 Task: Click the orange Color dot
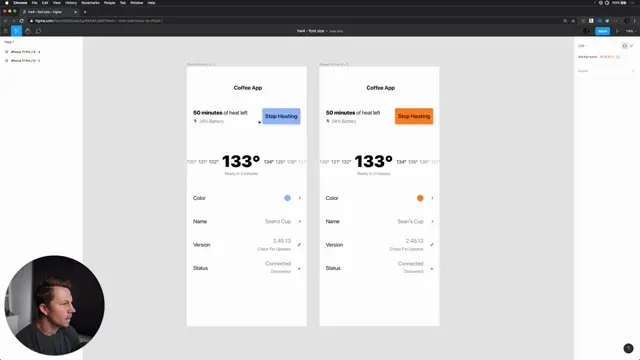coord(420,198)
